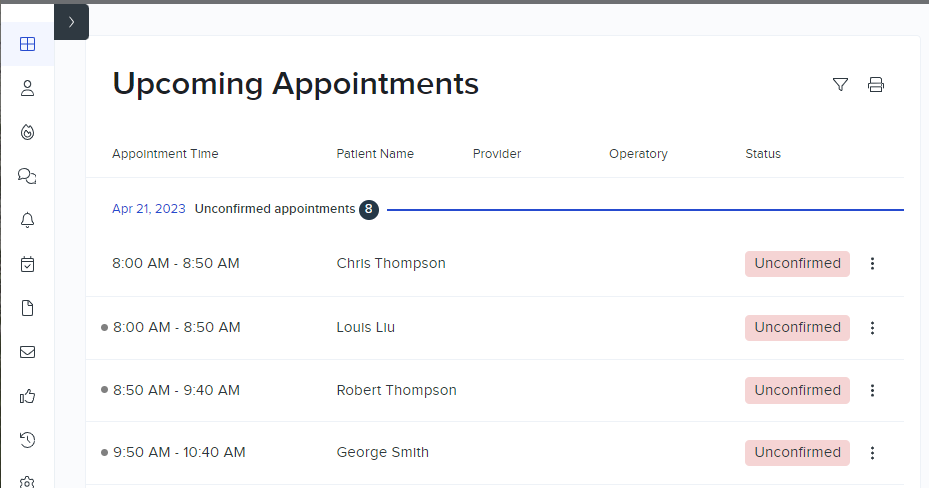Open options menu for Louis Liu
Screen dimensions: 929x488
pos(872,328)
